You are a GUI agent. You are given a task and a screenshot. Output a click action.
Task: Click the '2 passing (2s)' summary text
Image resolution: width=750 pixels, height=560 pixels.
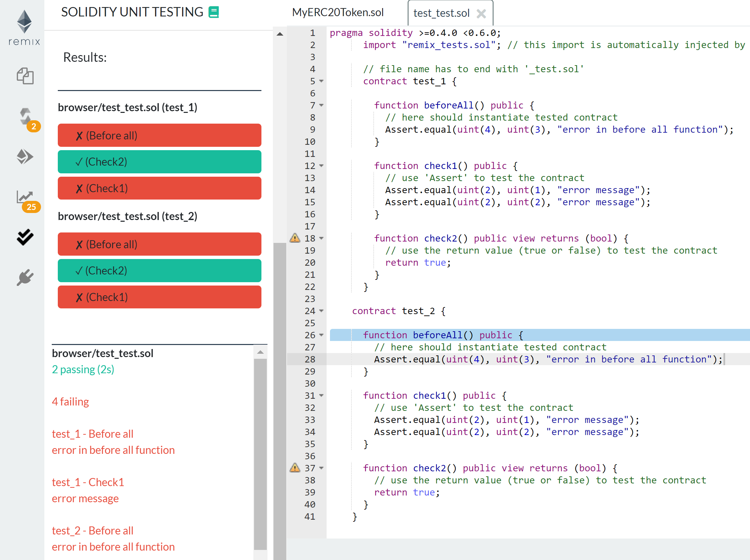point(83,369)
